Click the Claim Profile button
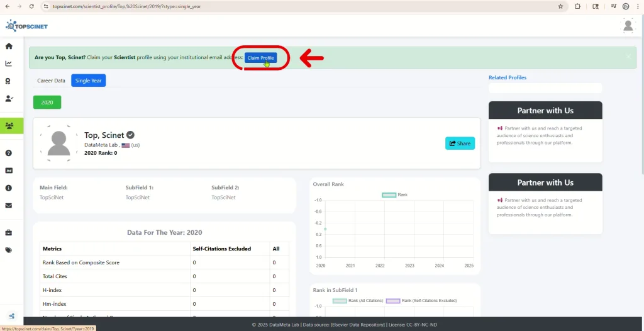 pos(260,58)
